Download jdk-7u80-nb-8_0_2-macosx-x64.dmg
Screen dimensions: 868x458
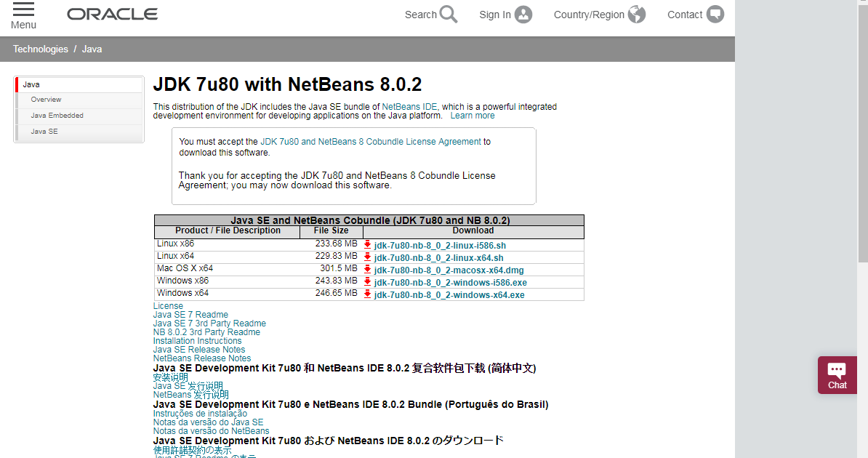click(449, 270)
